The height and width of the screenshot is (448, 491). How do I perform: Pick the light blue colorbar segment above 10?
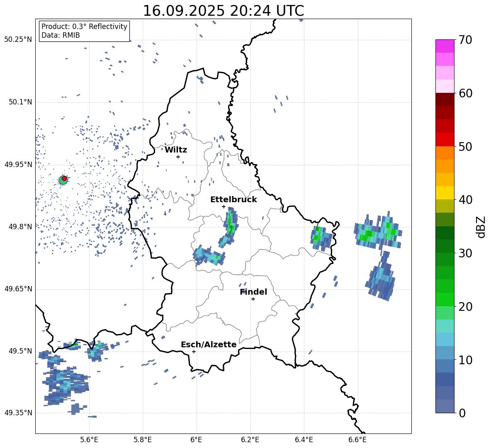click(445, 353)
